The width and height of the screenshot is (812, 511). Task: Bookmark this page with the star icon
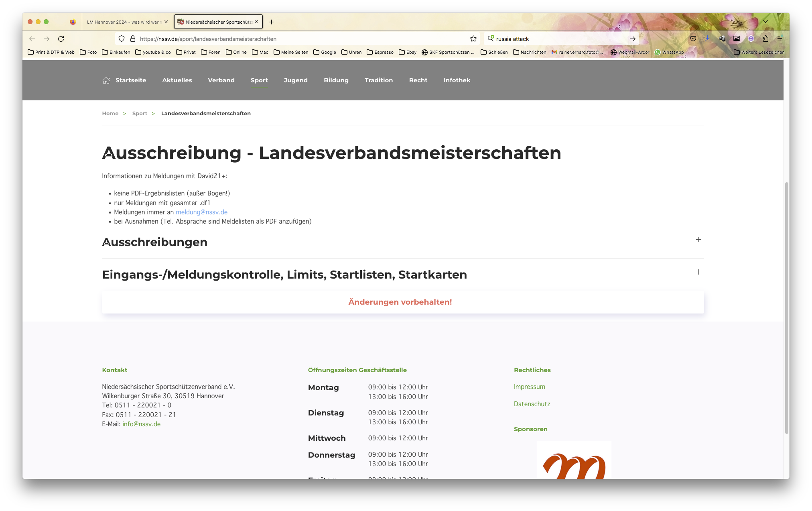coord(473,39)
